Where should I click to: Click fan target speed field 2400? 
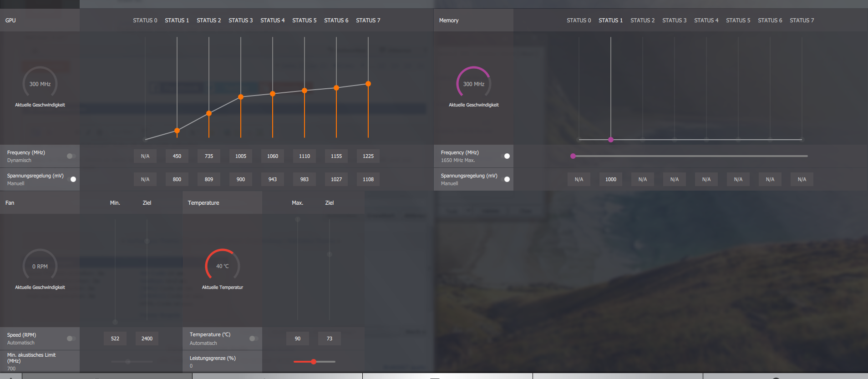[147, 339]
